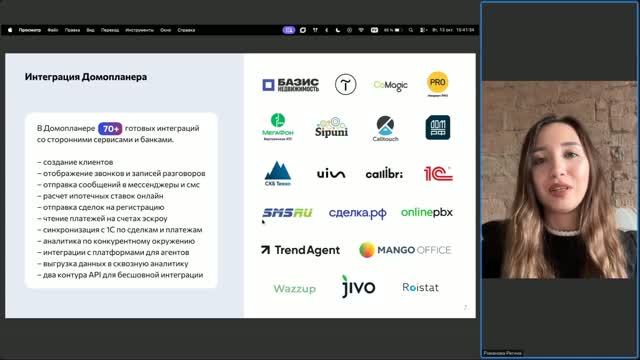The height and width of the screenshot is (360, 640).
Task: Click the battery status indicator
Action: click(393, 30)
